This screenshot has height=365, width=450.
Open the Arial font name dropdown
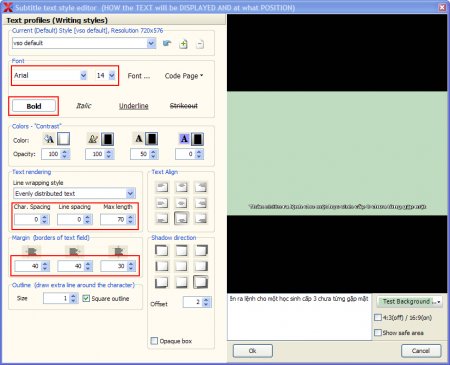83,76
